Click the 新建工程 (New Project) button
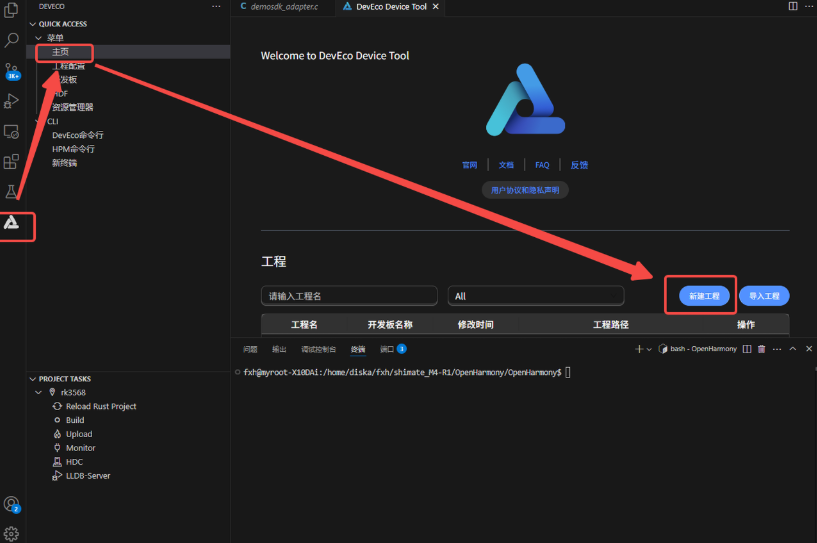 [x=699, y=296]
